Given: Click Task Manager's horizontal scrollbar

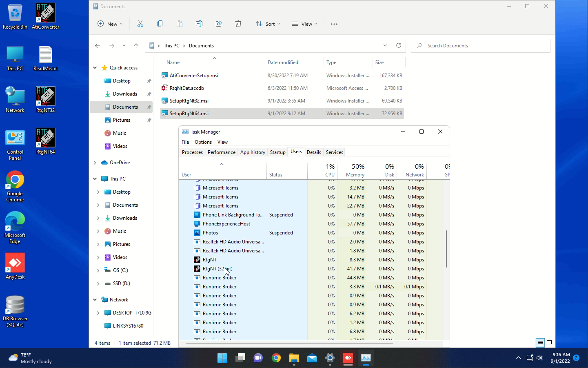Looking at the screenshot, I should click(x=289, y=344).
